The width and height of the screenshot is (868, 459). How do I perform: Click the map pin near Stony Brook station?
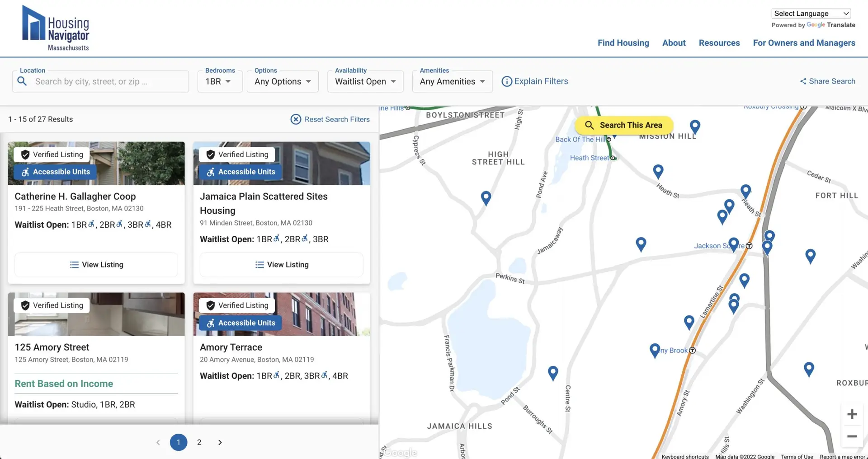pos(655,351)
